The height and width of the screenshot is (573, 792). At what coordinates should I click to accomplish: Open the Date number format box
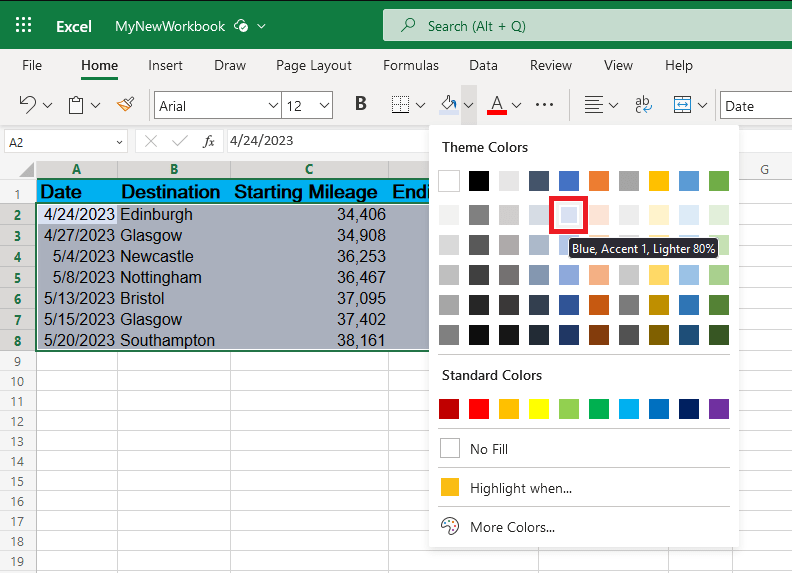coord(756,105)
